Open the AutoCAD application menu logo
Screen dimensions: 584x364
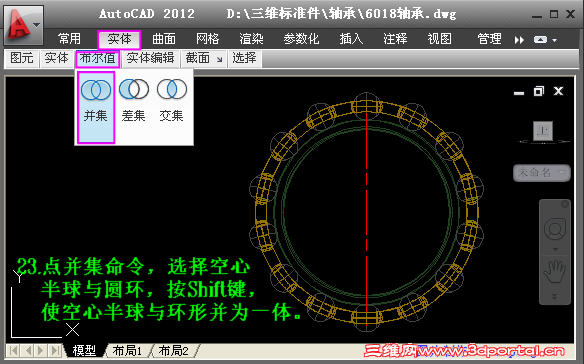tap(19, 24)
